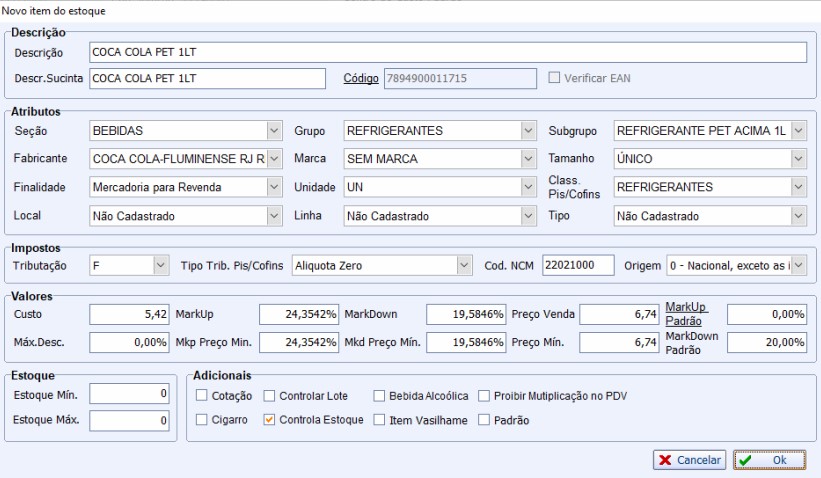Enable the Cotação checkbox
The image size is (821, 478).
coord(203,396)
